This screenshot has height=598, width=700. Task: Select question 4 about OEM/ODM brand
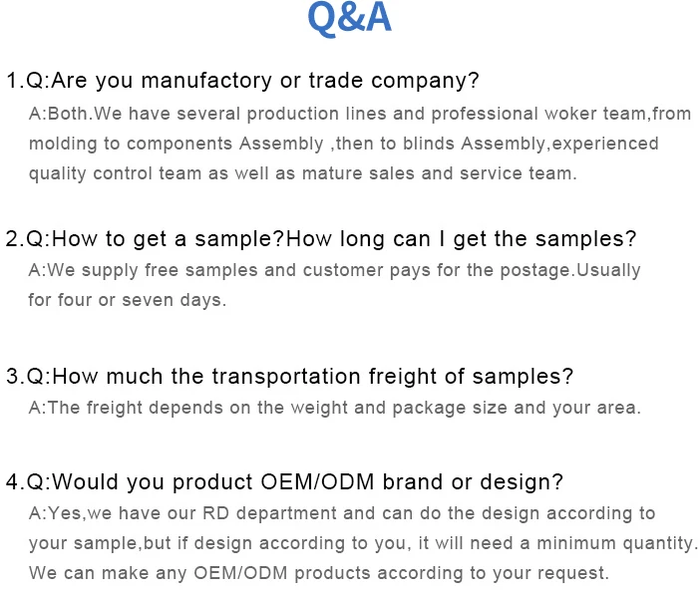(x=285, y=482)
